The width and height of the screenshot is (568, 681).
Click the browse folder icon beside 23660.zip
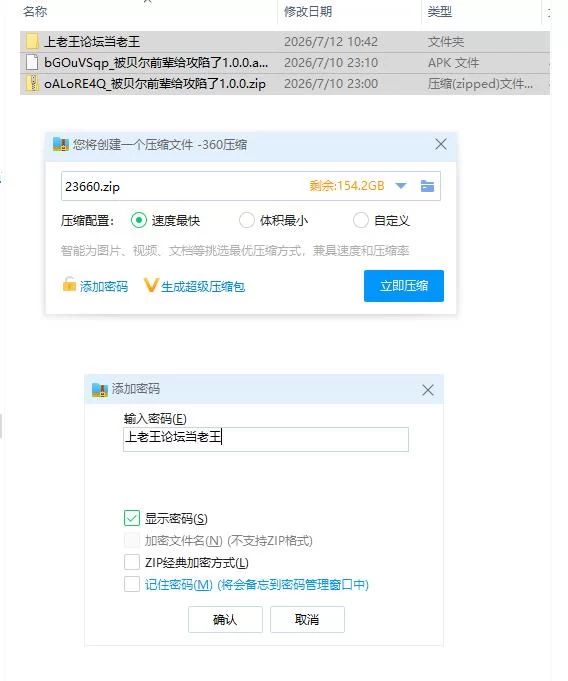point(427,186)
